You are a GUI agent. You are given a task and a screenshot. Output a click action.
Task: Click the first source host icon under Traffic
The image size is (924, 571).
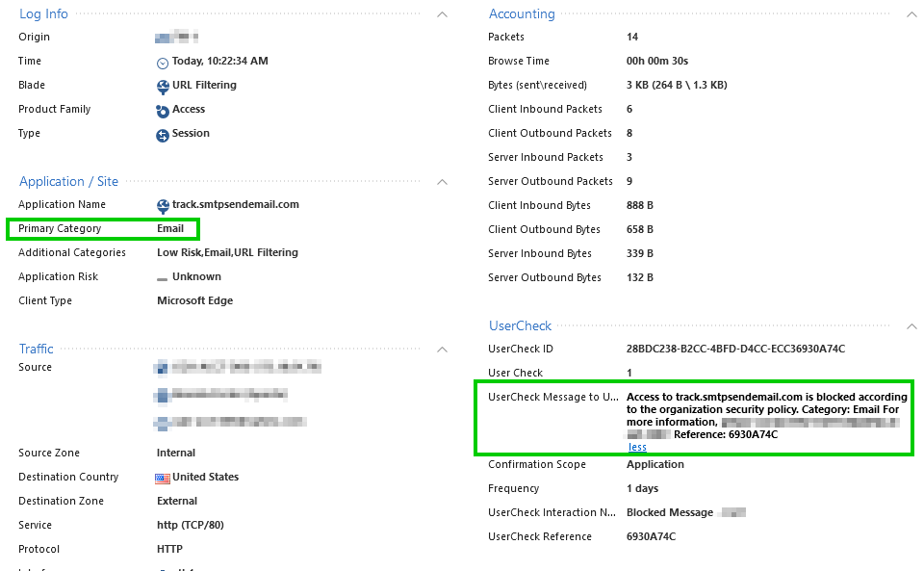point(161,367)
